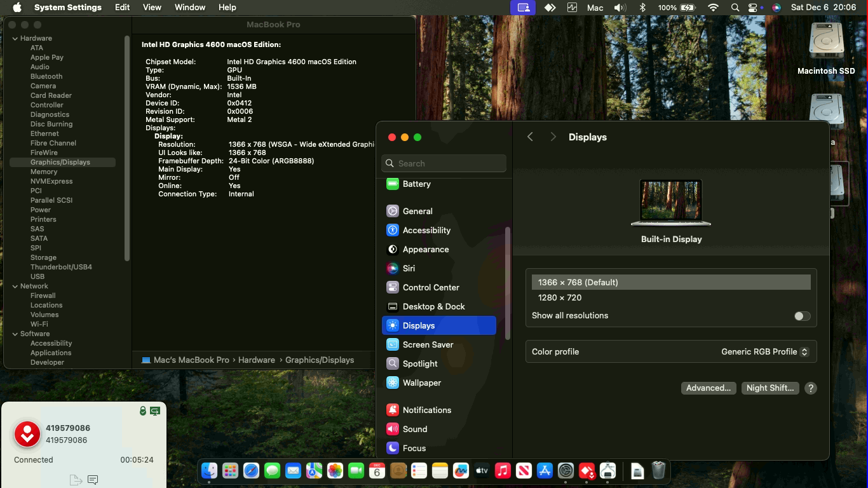Collapse the Hardware tree section
Image resolution: width=868 pixels, height=488 pixels.
[x=15, y=38]
